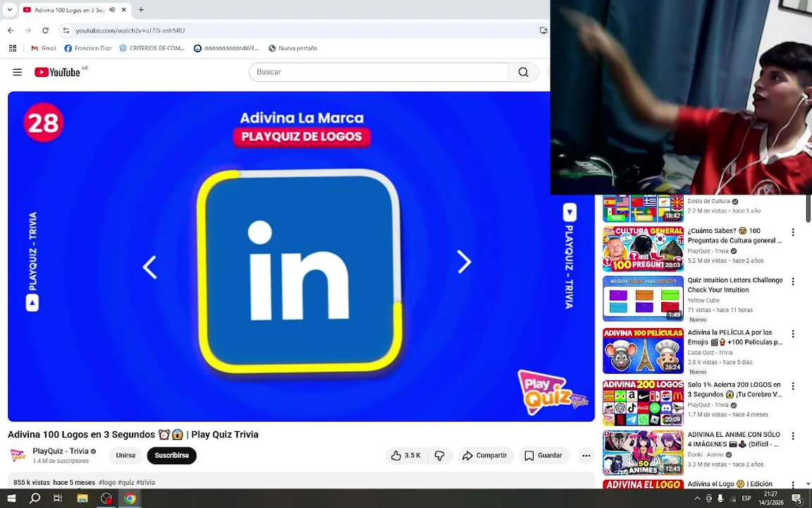Save the video with Guardar
The height and width of the screenshot is (508, 812).
point(543,455)
